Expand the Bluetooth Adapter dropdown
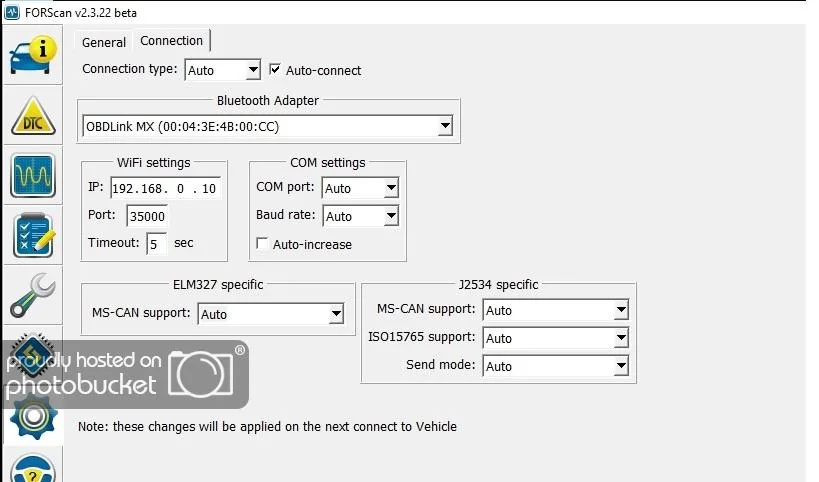The width and height of the screenshot is (819, 482). tap(267, 126)
